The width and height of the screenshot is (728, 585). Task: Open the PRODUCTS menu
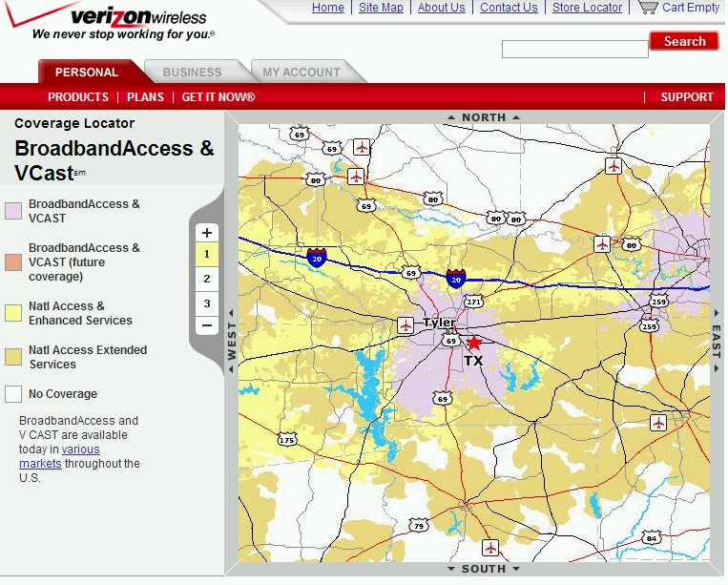tap(78, 97)
